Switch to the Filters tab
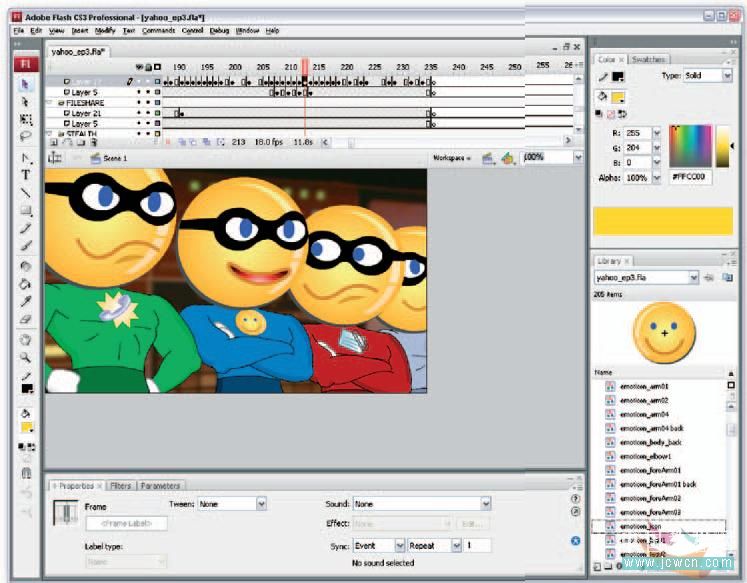The height and width of the screenshot is (583, 747). point(121,486)
